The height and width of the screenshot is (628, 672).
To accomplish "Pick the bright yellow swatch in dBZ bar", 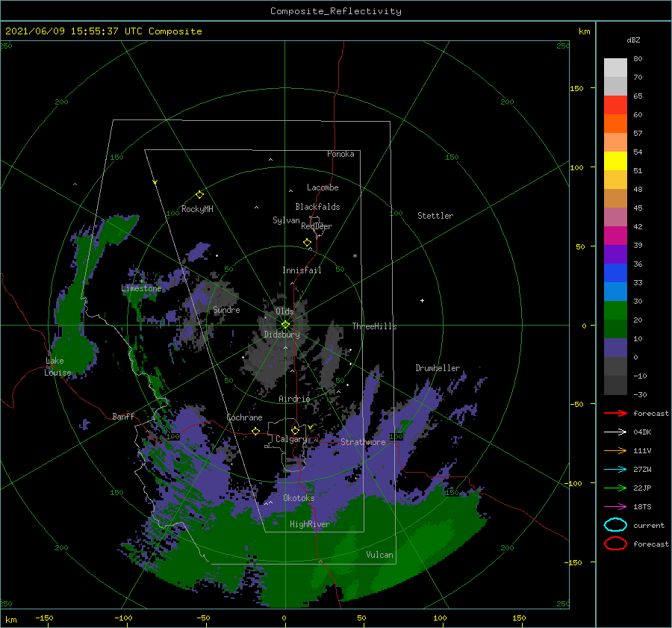I will pos(615,161).
